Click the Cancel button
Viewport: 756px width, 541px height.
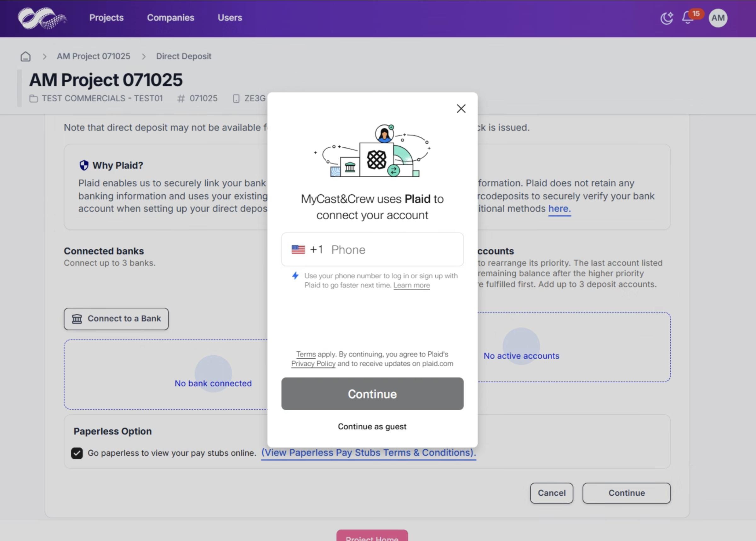tap(552, 493)
